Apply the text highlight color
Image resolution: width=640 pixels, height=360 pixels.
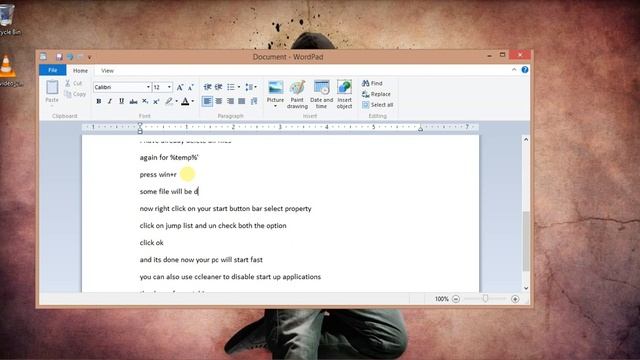click(169, 101)
